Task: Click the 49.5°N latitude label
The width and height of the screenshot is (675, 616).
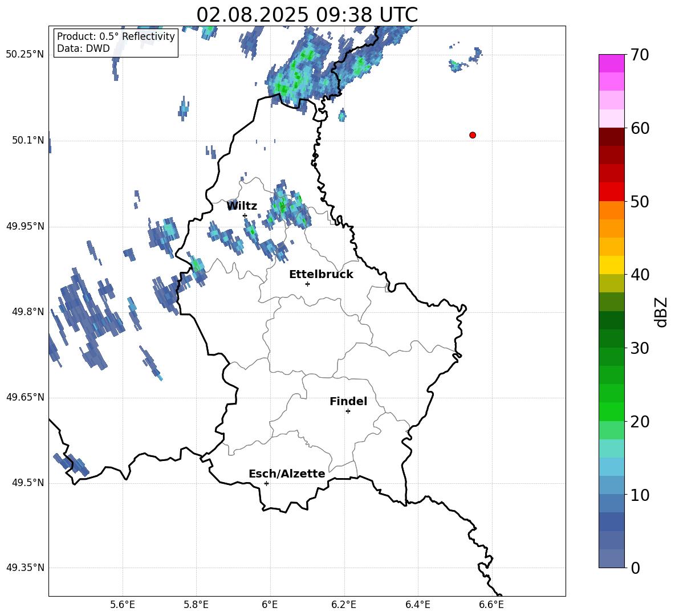Action: 28,483
